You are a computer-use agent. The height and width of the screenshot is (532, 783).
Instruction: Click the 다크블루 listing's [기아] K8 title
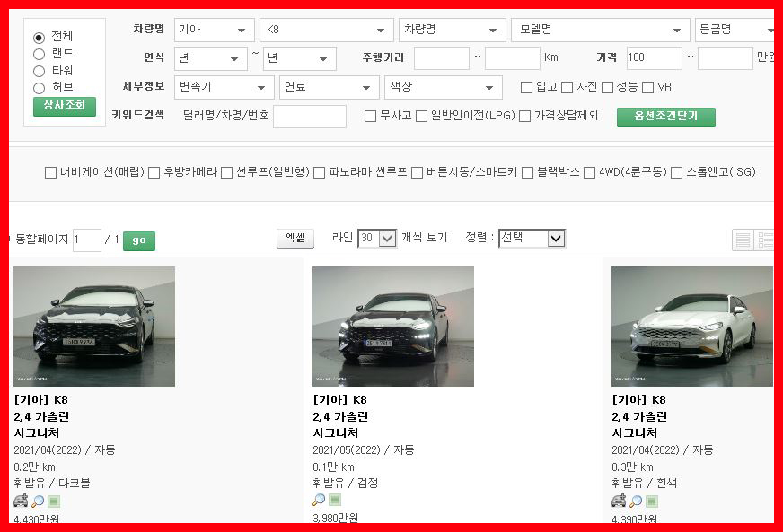(41, 400)
